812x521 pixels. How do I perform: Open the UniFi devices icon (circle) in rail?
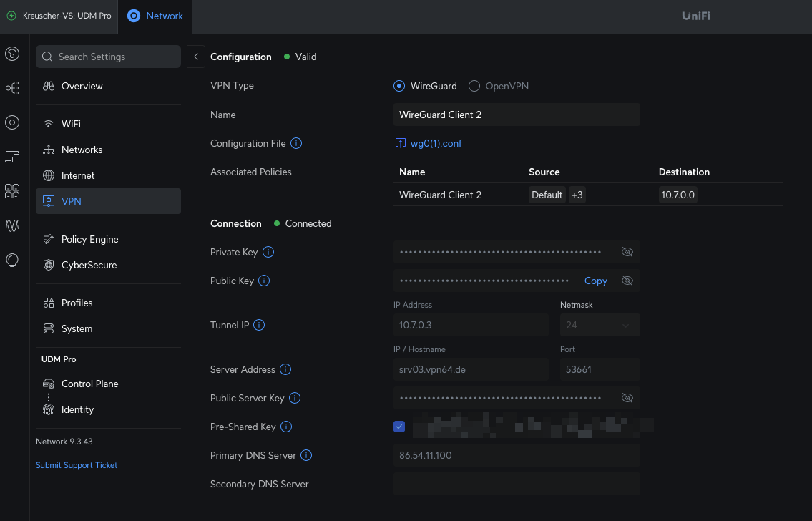point(12,122)
